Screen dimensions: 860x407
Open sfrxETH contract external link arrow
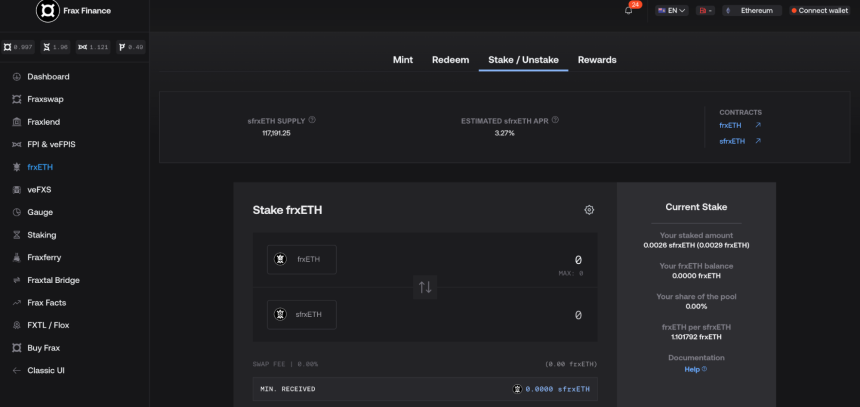tap(758, 141)
